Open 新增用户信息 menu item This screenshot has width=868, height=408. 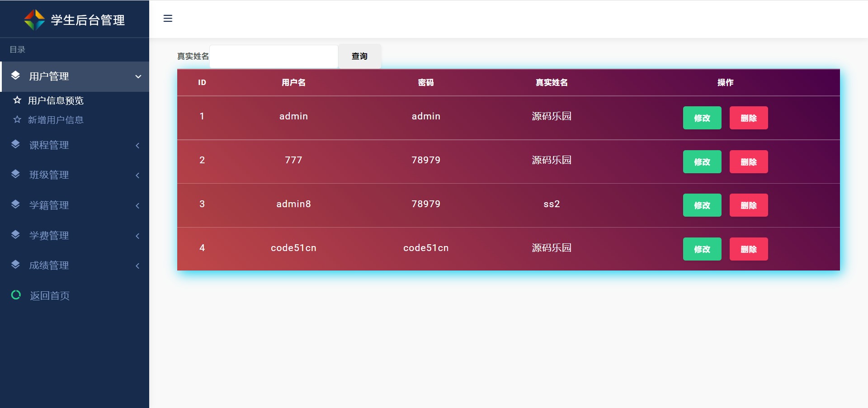pyautogui.click(x=56, y=120)
